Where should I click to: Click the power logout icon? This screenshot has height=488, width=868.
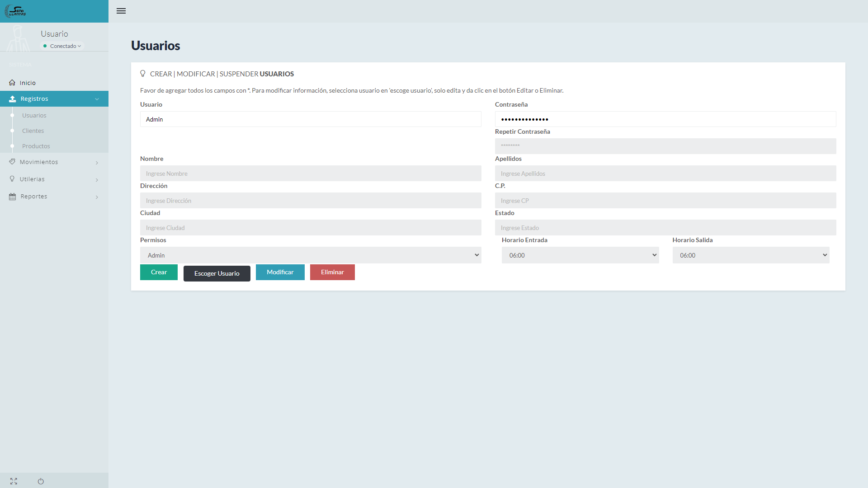[x=41, y=481]
